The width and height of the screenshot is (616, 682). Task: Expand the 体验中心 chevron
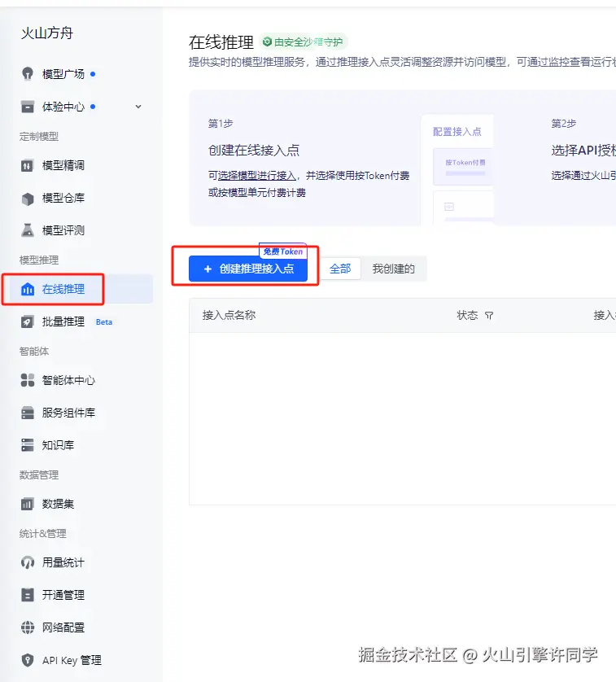tap(138, 107)
